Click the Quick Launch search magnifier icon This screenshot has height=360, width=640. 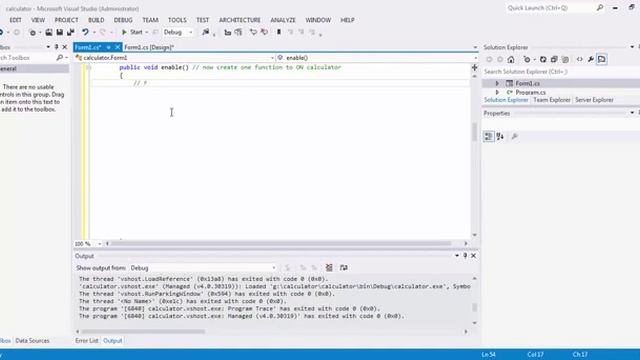pos(600,8)
